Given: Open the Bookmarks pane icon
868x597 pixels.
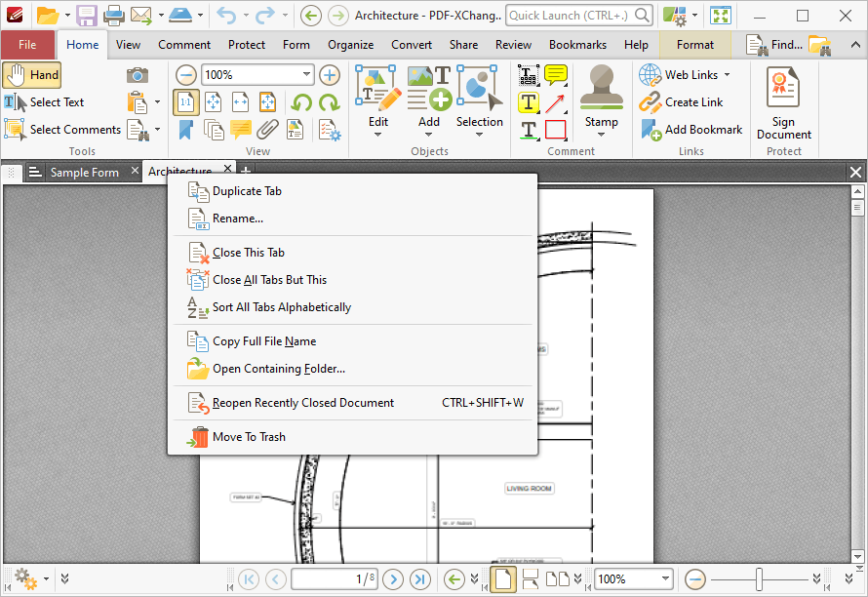Looking at the screenshot, I should click(x=186, y=130).
